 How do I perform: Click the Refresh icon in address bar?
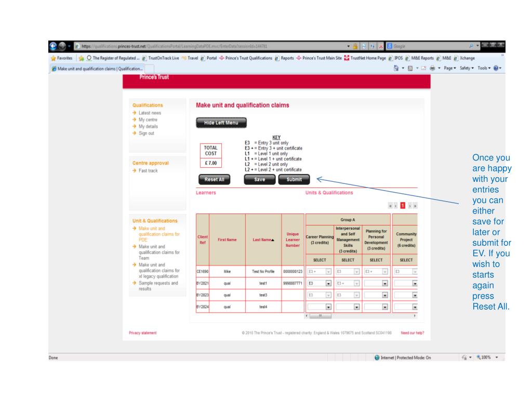(x=372, y=46)
